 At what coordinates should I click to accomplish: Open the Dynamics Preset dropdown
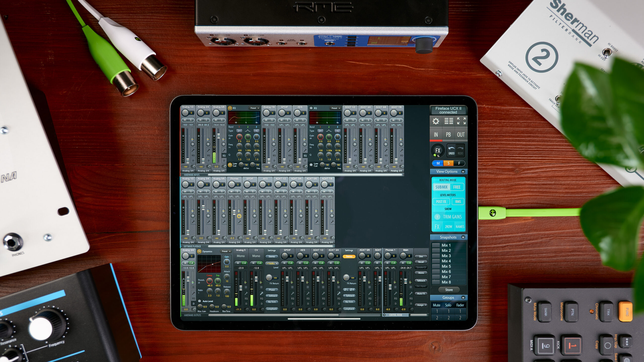pos(226,251)
